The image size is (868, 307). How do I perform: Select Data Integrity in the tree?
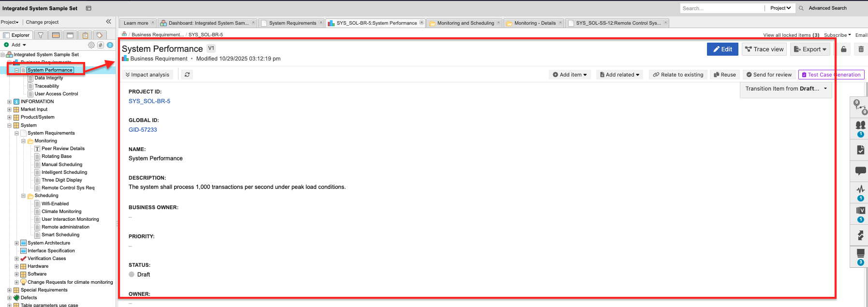[48, 78]
